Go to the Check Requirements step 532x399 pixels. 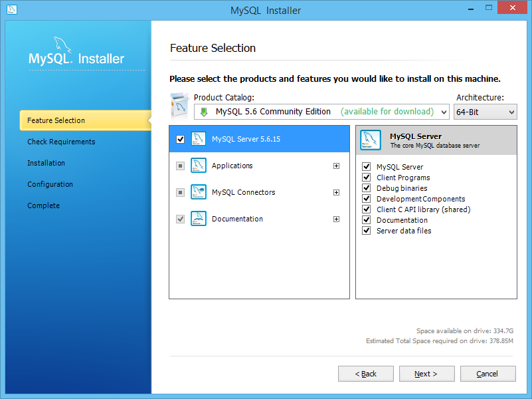tap(61, 142)
